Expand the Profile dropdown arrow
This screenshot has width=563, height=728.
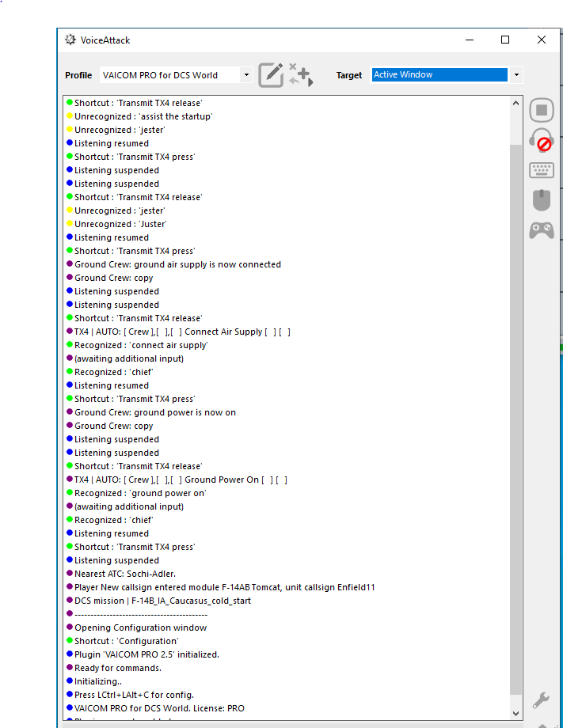coord(247,74)
